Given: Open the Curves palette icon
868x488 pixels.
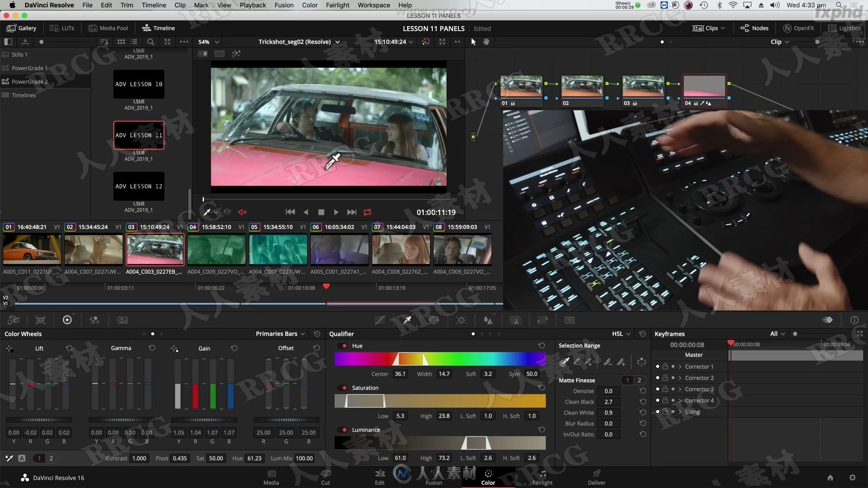Looking at the screenshot, I should click(x=380, y=320).
